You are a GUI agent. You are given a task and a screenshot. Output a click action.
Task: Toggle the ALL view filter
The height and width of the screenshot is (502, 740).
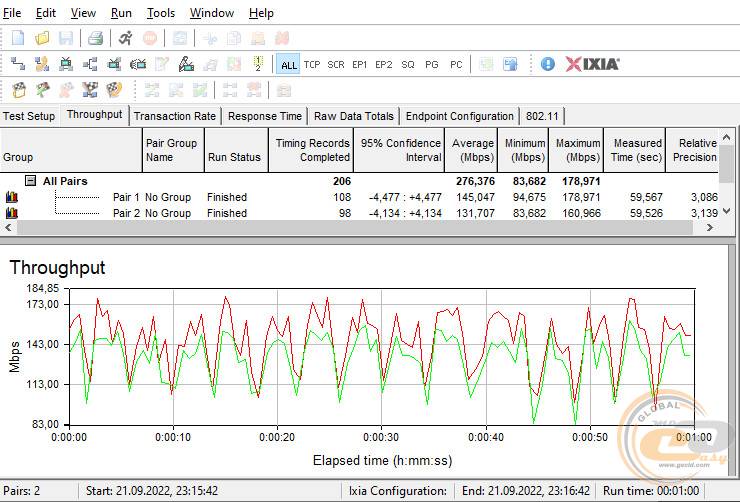coord(288,65)
